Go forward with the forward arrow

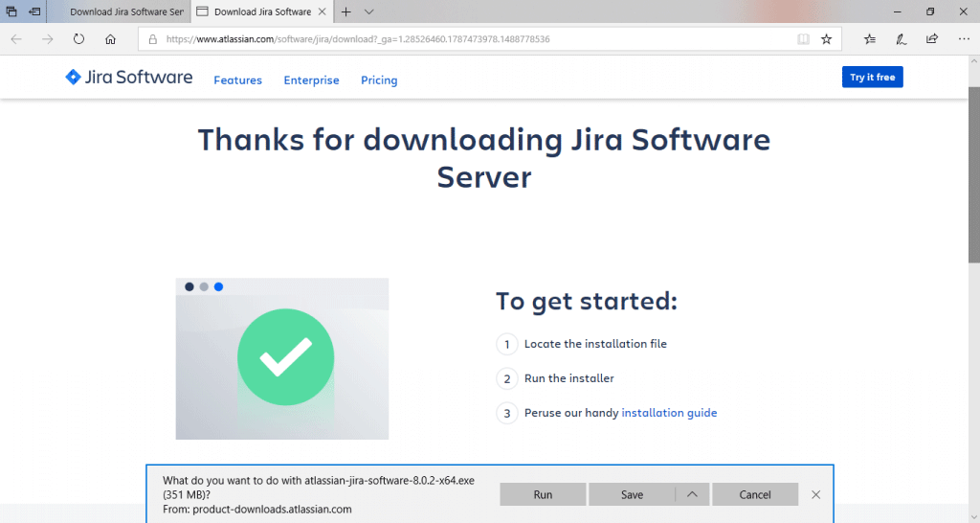tap(48, 38)
